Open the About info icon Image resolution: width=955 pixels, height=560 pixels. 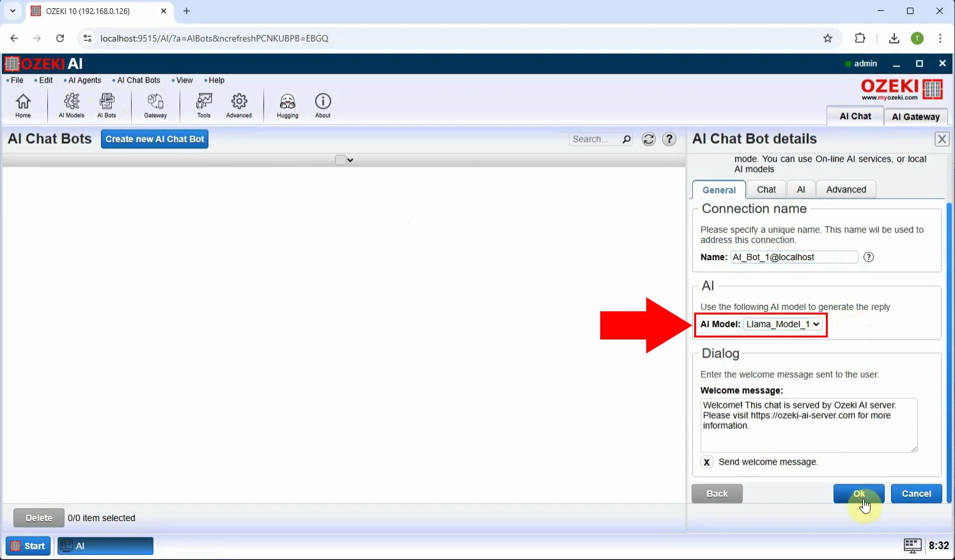(323, 105)
